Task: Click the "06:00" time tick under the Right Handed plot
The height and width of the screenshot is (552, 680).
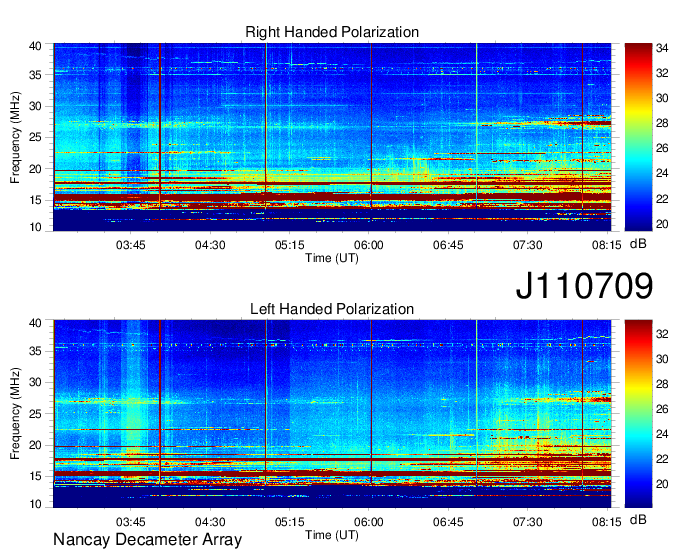Action: pos(369,245)
